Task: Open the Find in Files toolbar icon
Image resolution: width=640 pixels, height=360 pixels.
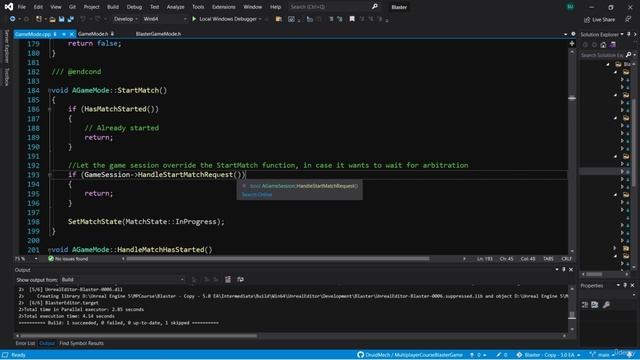Action: click(x=279, y=19)
